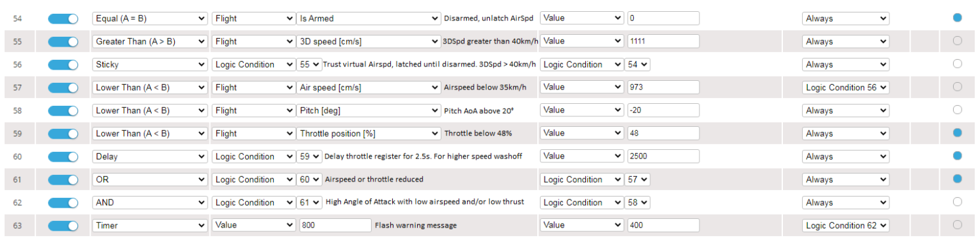Click status indicator circle for row 58
980x240 pixels.
pos(957,110)
